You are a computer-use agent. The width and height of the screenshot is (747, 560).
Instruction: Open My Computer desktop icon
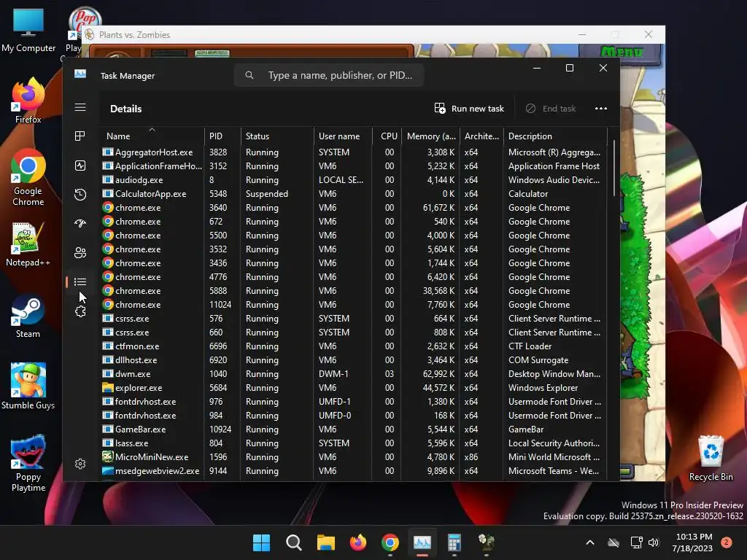click(28, 31)
